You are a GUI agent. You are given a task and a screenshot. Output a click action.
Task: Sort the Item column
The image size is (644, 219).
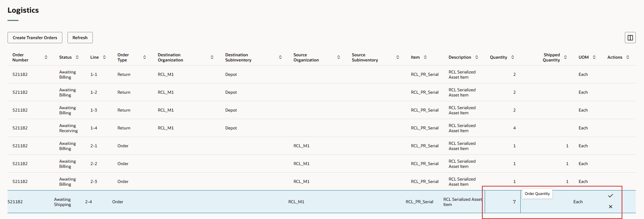tap(425, 57)
